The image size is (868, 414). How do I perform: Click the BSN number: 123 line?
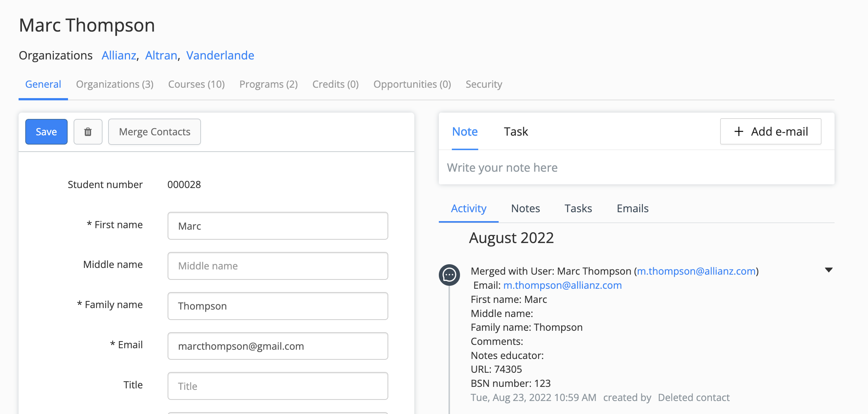[x=511, y=384]
